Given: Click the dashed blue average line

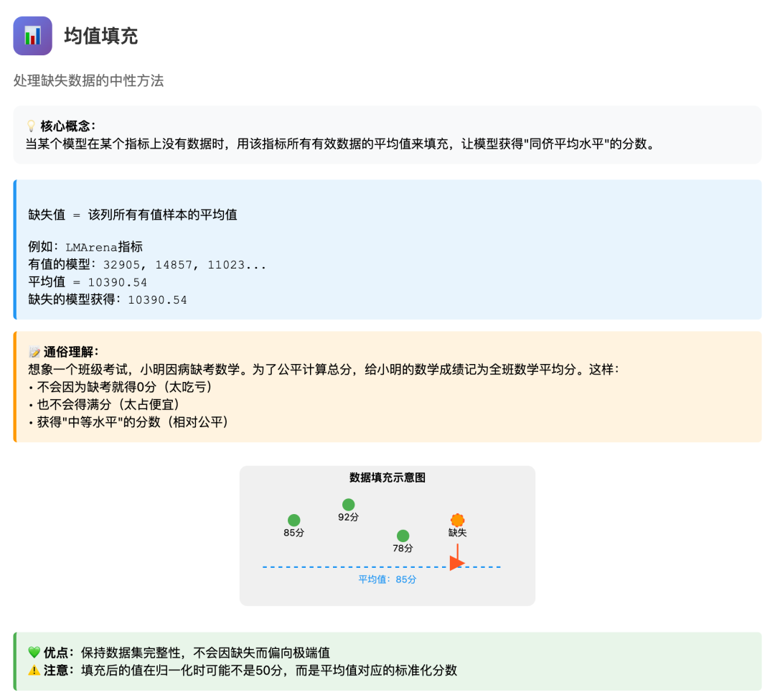Looking at the screenshot, I should coord(382,567).
